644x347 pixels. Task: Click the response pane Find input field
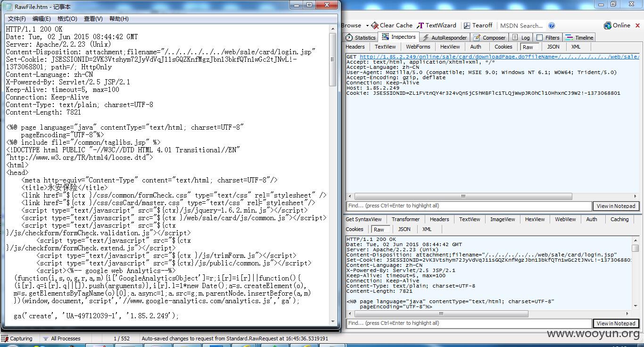[469, 323]
